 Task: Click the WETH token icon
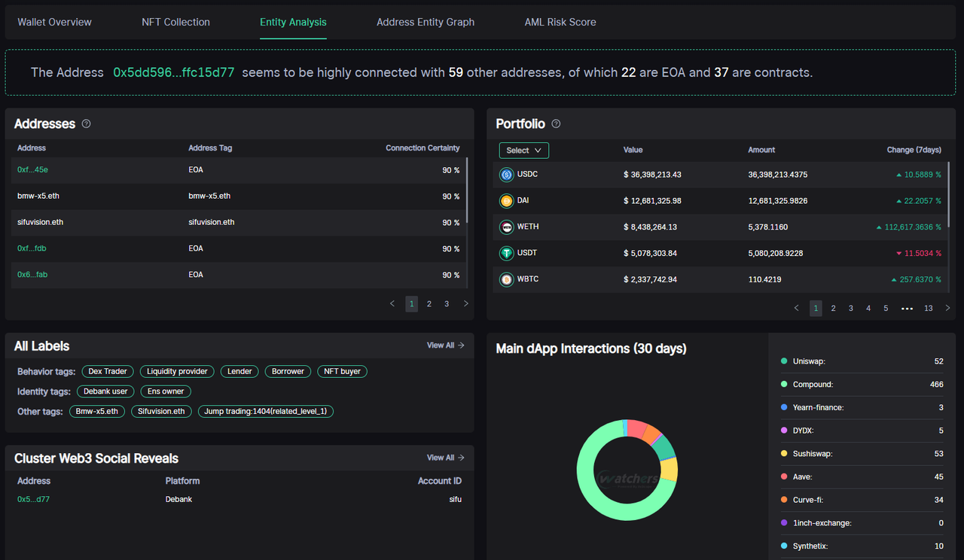click(x=507, y=227)
